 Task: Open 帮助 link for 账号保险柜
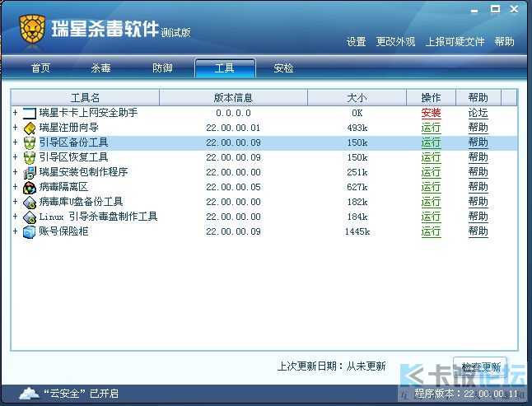tap(478, 231)
